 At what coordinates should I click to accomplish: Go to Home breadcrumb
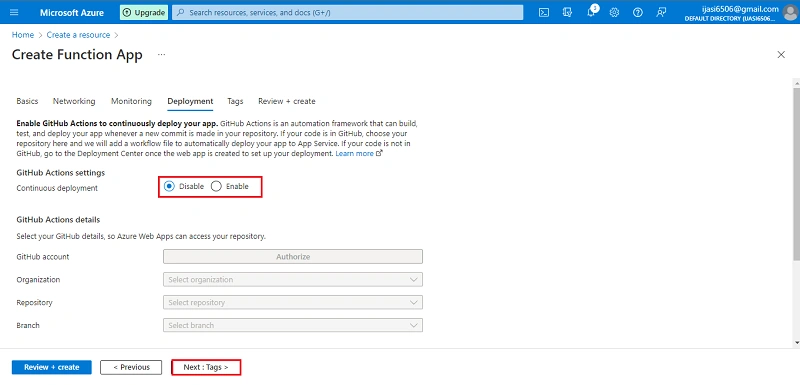click(x=22, y=35)
